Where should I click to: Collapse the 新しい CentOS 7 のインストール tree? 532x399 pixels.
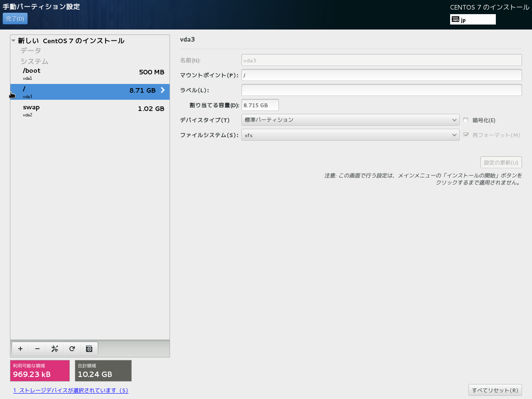[x=13, y=41]
